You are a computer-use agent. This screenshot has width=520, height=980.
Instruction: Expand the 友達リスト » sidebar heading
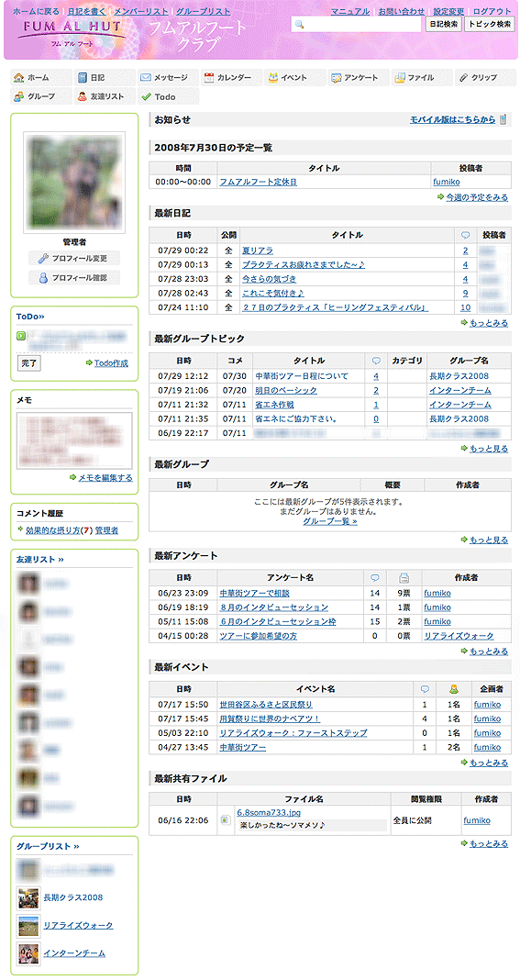click(x=40, y=560)
